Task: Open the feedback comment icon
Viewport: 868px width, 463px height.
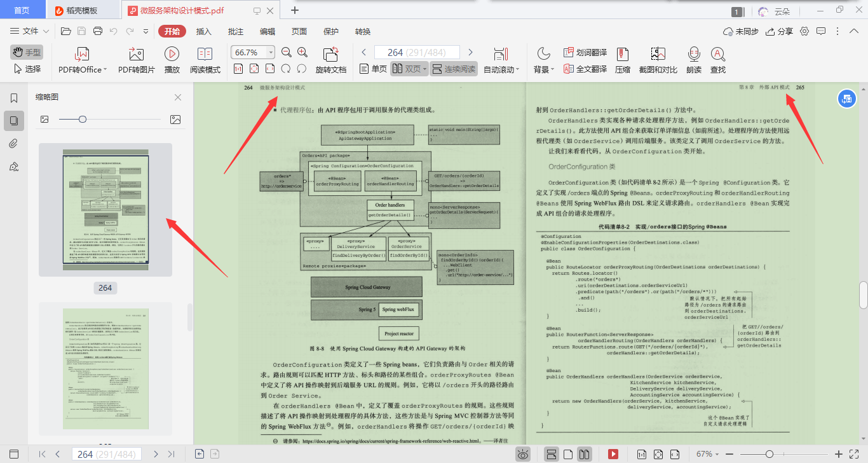Action: (x=821, y=31)
